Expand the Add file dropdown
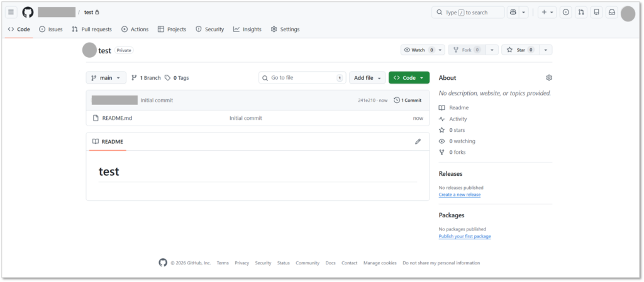Viewport: 644px width, 282px height. [367, 78]
